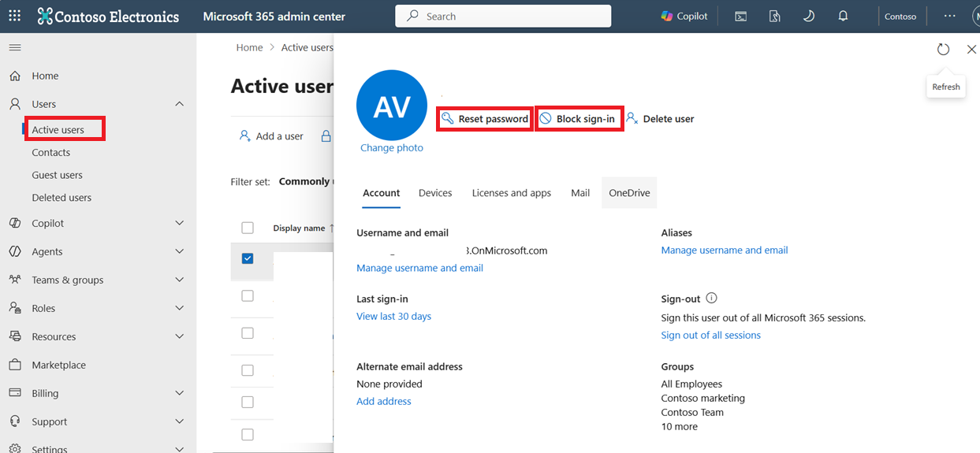
Task: Click the Contoso tenant name in header
Action: tap(900, 17)
